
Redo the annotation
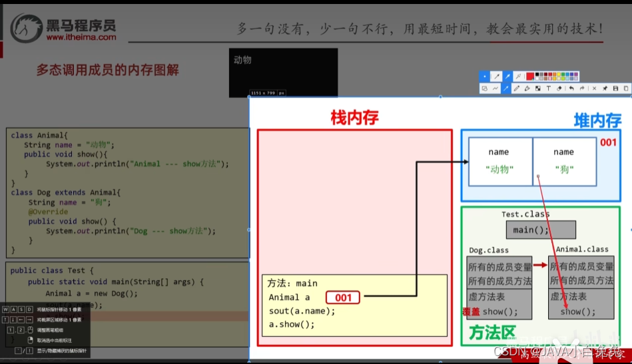582,89
